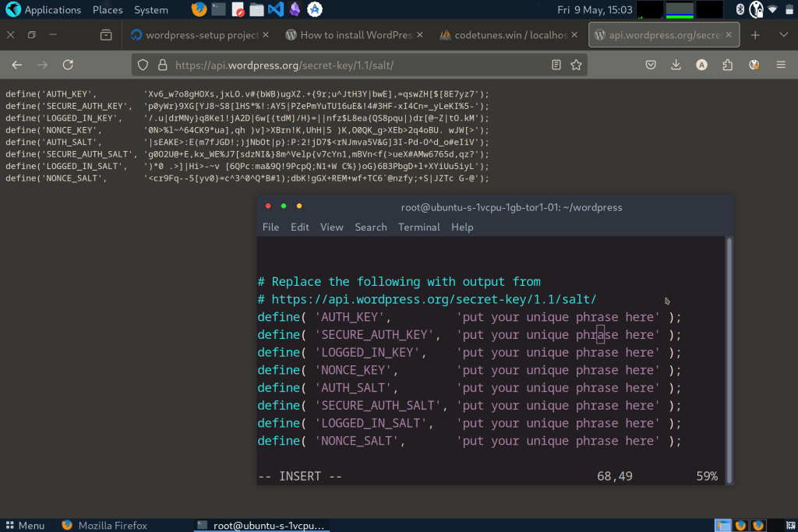The image size is (798, 532).
Task: Launch Obsidian from the top panel
Action: pos(295,9)
